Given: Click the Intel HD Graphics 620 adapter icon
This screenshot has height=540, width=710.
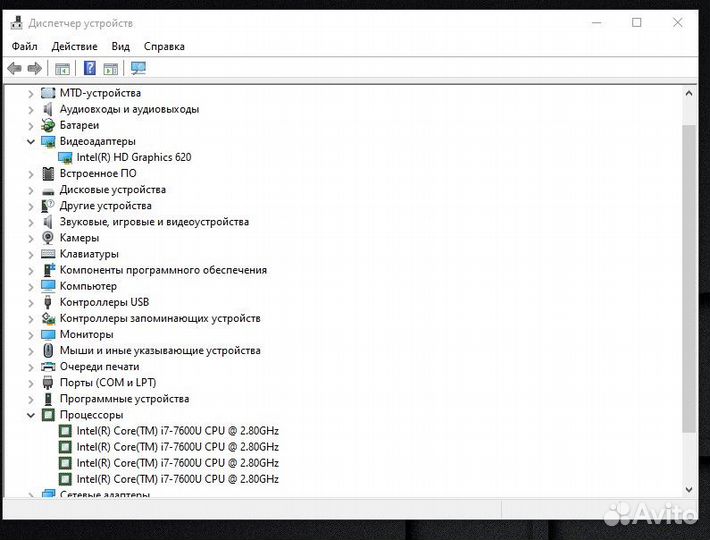Looking at the screenshot, I should point(65,158).
